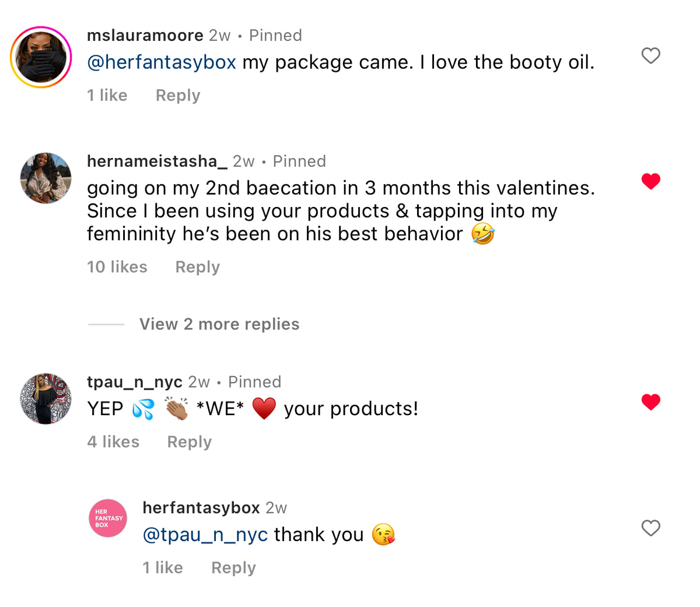This screenshot has height=607, width=700.
Task: Unlike hernameistasha_'s comment via the red heart
Action: 650,181
